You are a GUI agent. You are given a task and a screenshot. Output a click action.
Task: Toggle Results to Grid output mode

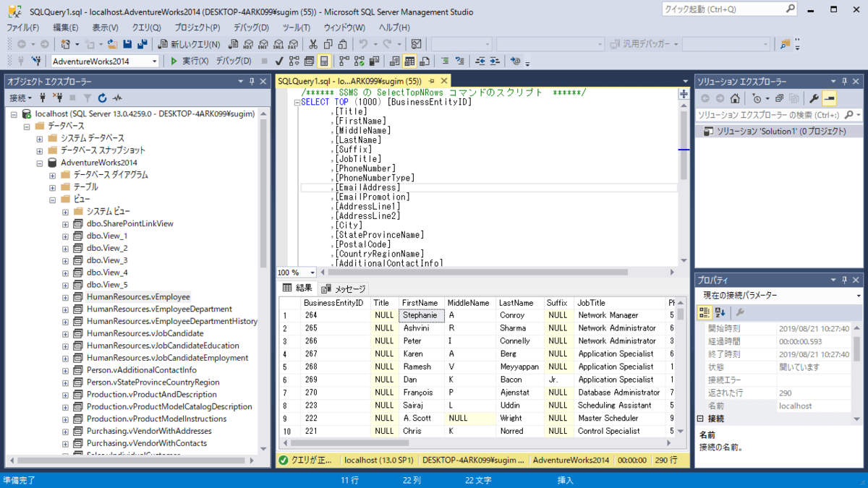(x=410, y=61)
